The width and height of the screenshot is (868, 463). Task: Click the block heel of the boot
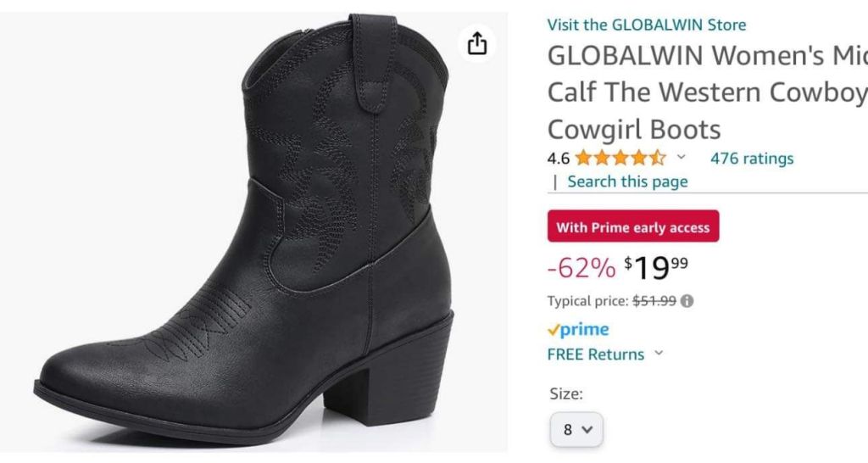tap(398, 373)
